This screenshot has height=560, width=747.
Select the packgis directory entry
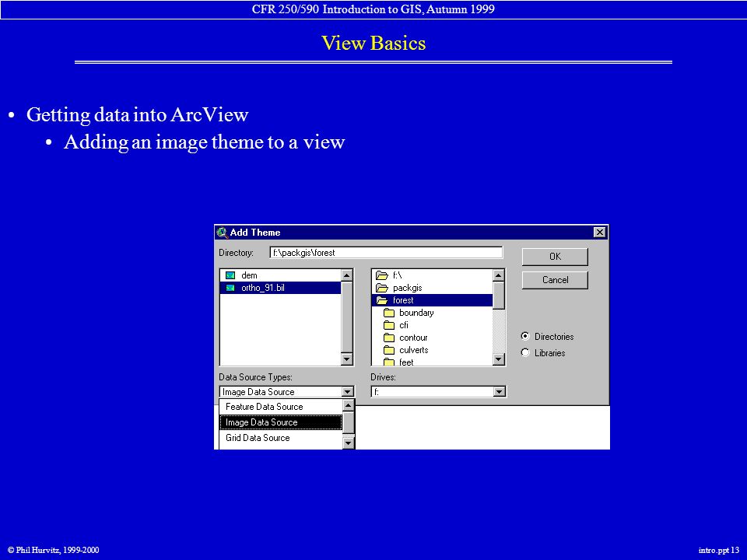(407, 288)
